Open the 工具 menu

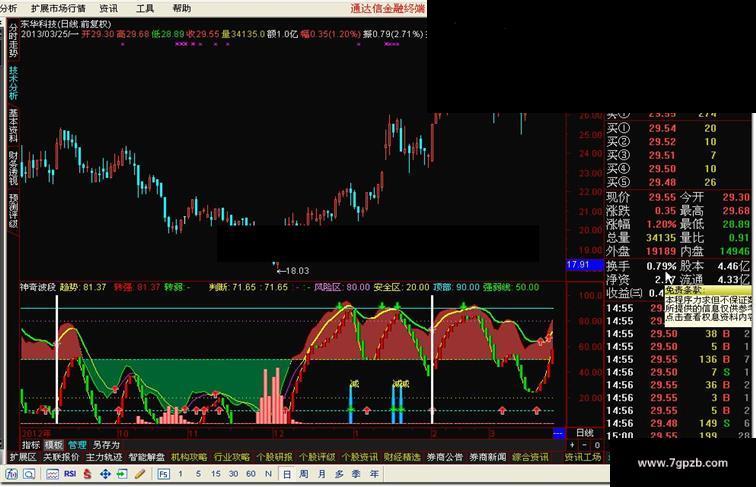(x=145, y=8)
